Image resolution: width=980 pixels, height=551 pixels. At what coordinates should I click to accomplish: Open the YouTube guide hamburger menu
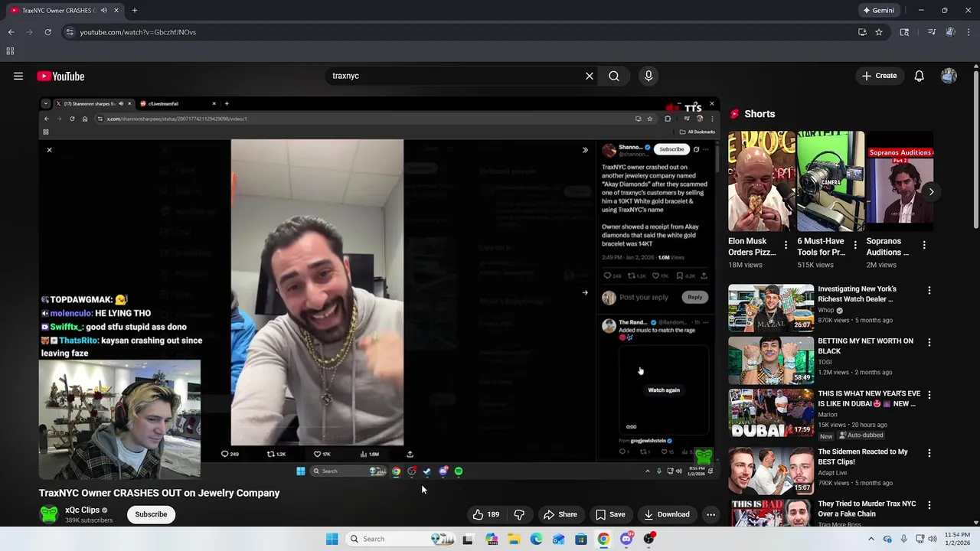point(18,76)
